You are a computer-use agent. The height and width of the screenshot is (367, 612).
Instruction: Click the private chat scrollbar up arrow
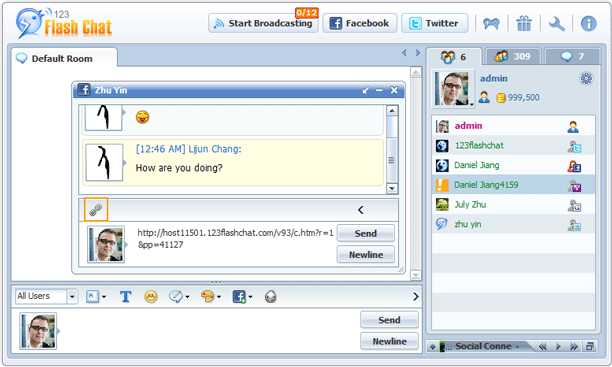(392, 111)
